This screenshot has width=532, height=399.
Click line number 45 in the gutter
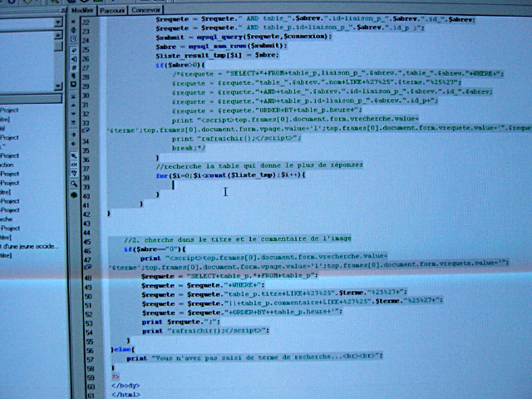(86, 242)
